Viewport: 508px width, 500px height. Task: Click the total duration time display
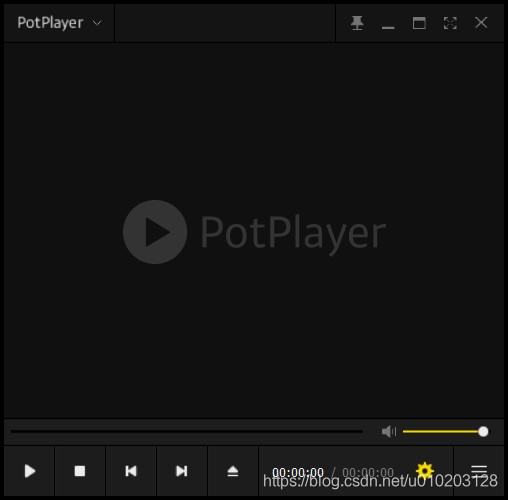click(x=368, y=472)
